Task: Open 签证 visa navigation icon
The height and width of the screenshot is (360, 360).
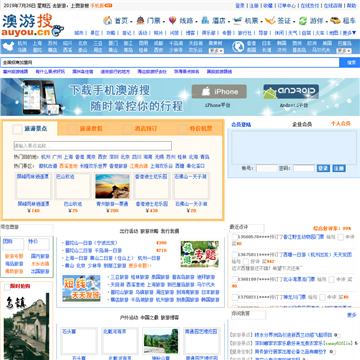Action: coord(270,20)
